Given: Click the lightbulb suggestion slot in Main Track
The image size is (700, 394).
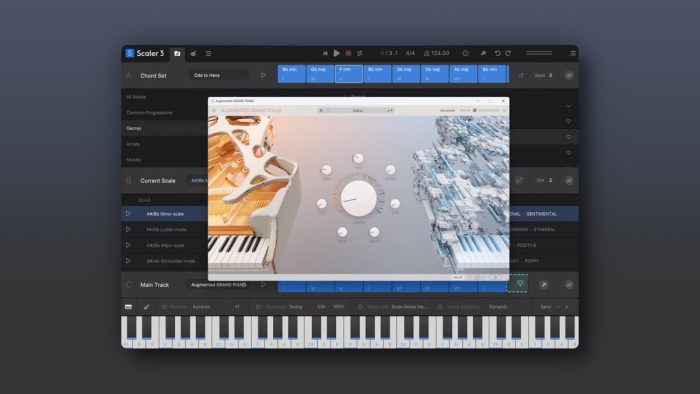Looking at the screenshot, I should click(518, 283).
